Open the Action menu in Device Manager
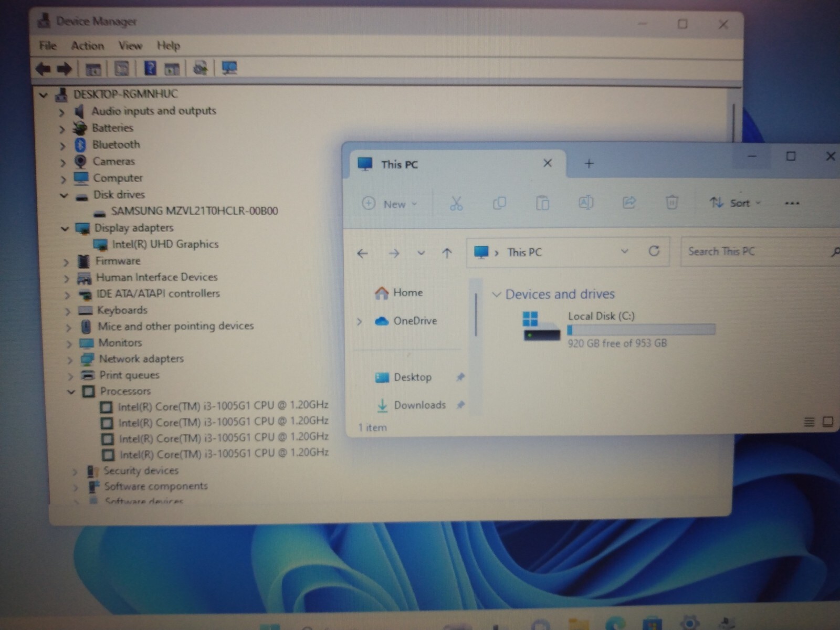 point(88,46)
